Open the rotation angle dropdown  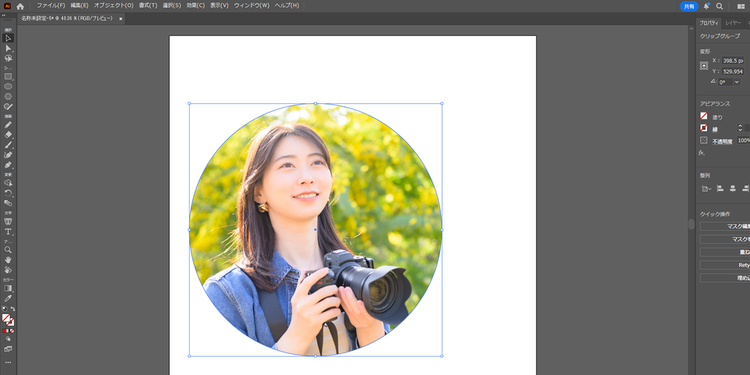tap(737, 82)
